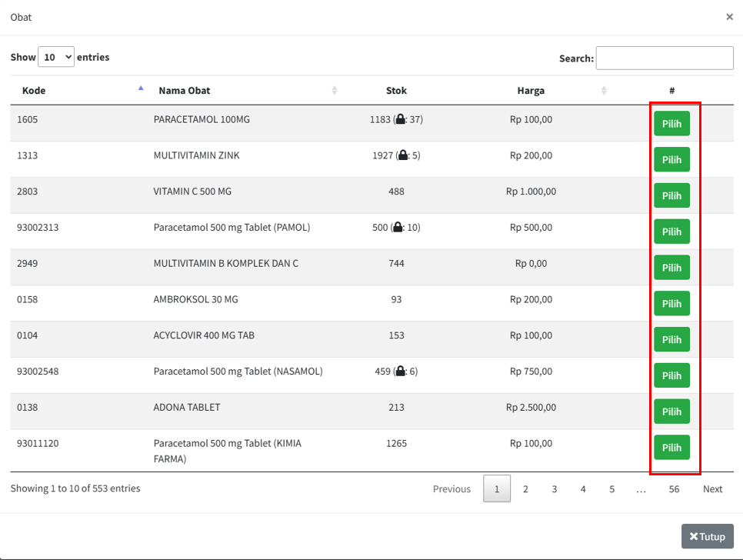This screenshot has width=743, height=560.
Task: Click the lock icon in PARACETAMOL 100MG stock
Action: 400,120
